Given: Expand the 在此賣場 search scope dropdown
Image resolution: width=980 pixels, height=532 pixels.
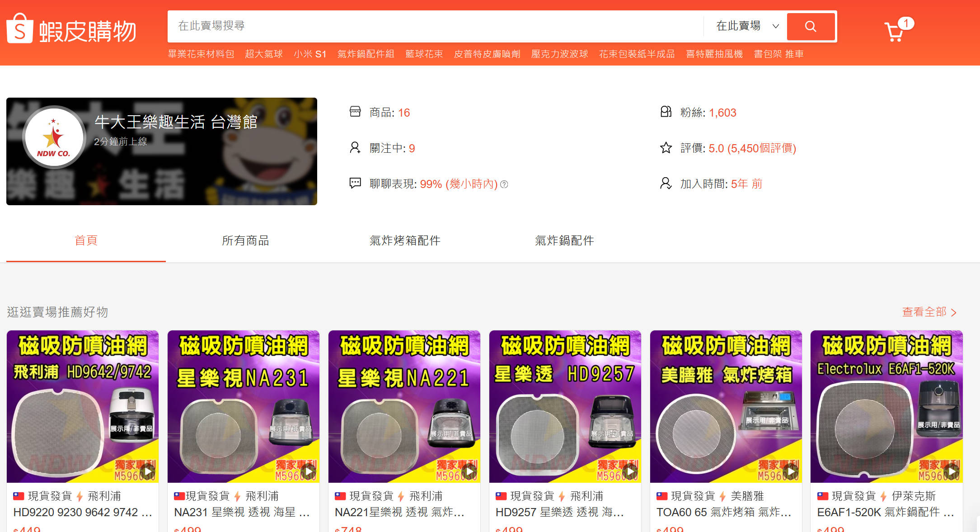Looking at the screenshot, I should coord(747,26).
